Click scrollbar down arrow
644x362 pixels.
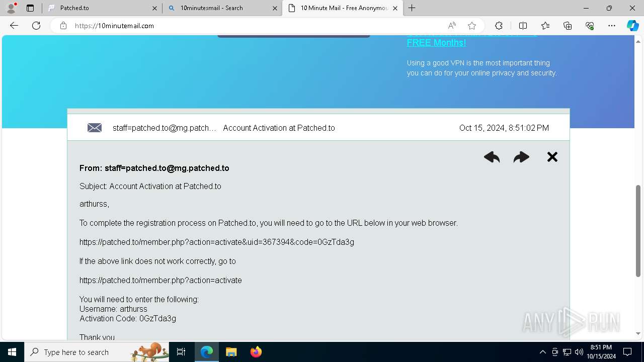coord(638,334)
